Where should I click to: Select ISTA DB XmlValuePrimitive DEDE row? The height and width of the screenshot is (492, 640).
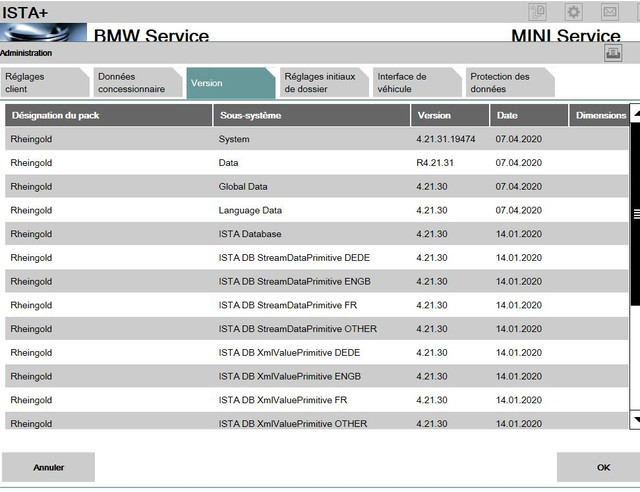(316, 352)
